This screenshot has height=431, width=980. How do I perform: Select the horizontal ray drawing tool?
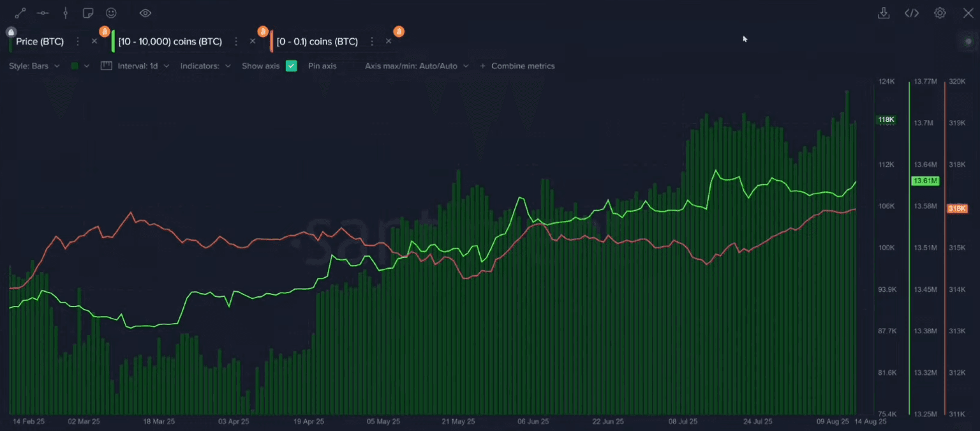point(43,13)
